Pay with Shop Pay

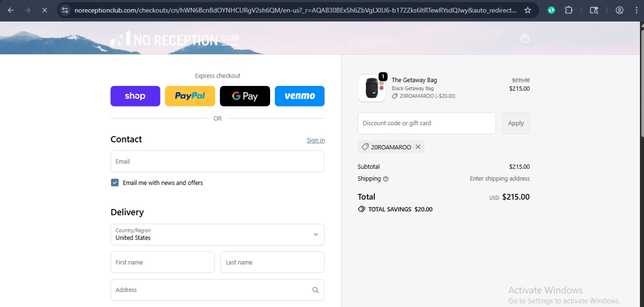click(x=135, y=96)
